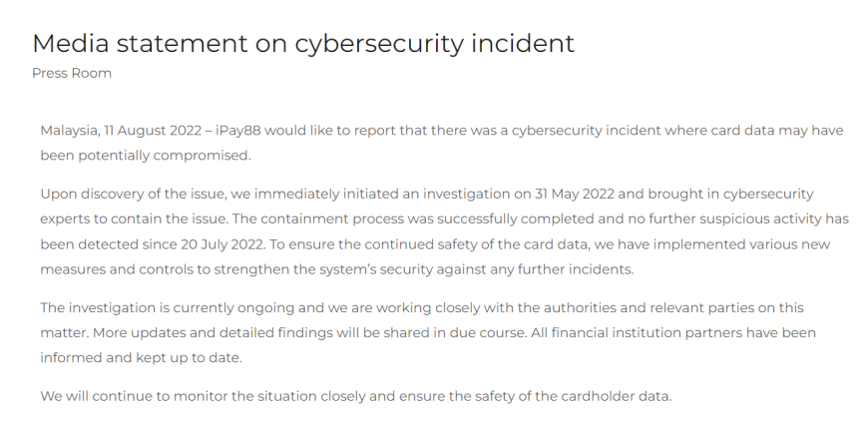Click the 'Media statement on cybersecurity incident' heading
This screenshot has width=868, height=423.
pos(303,43)
